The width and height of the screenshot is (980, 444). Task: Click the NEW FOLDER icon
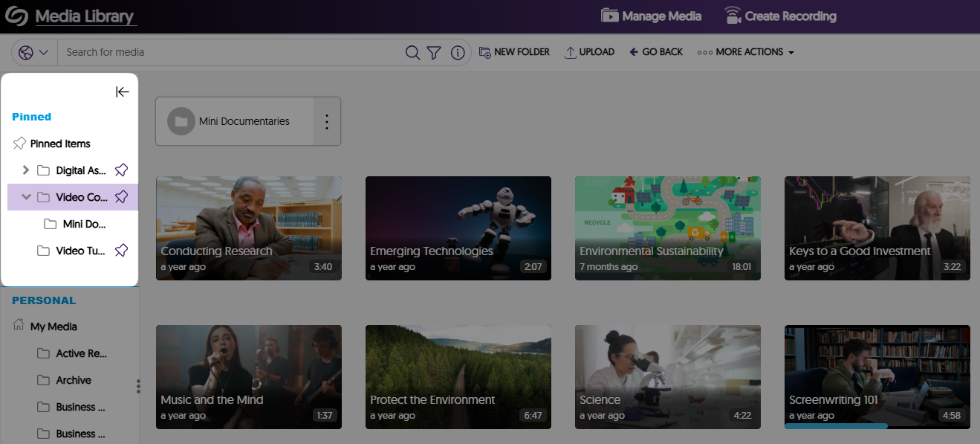[x=484, y=52]
